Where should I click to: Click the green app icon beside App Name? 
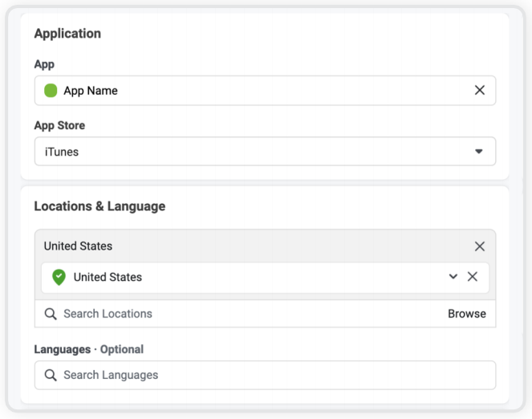pyautogui.click(x=51, y=91)
